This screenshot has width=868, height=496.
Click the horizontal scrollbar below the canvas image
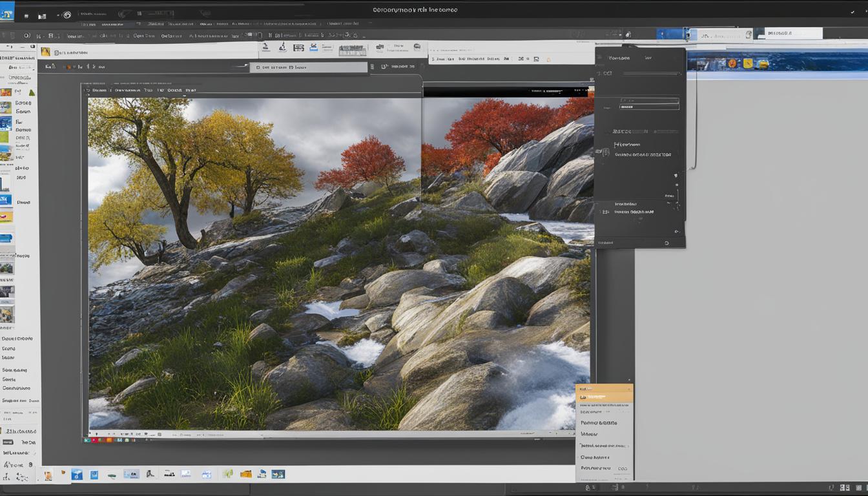click(x=336, y=440)
